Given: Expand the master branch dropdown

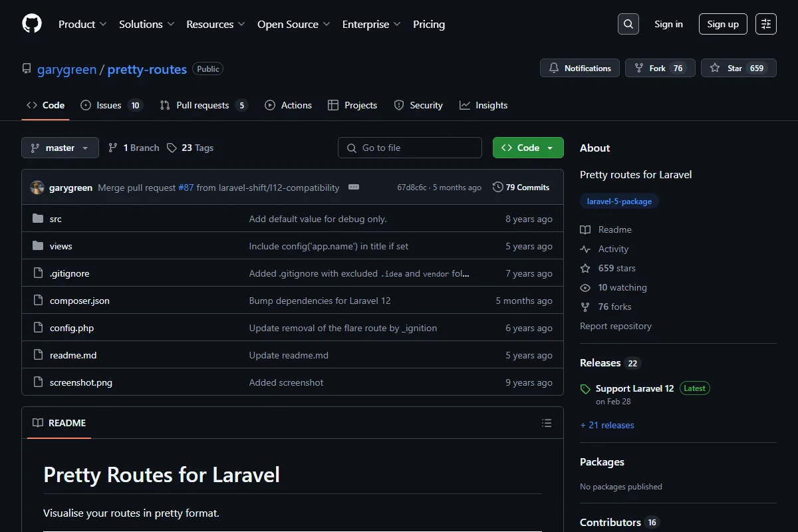Looking at the screenshot, I should click(x=60, y=148).
